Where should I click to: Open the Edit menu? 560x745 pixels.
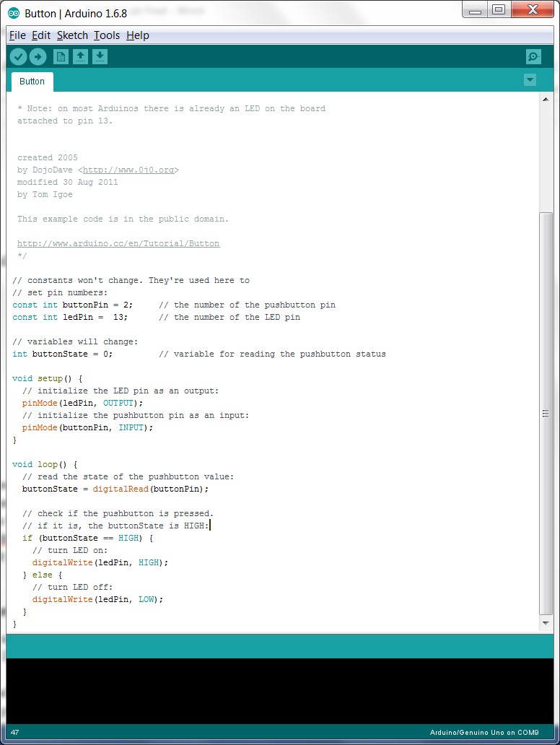(41, 35)
